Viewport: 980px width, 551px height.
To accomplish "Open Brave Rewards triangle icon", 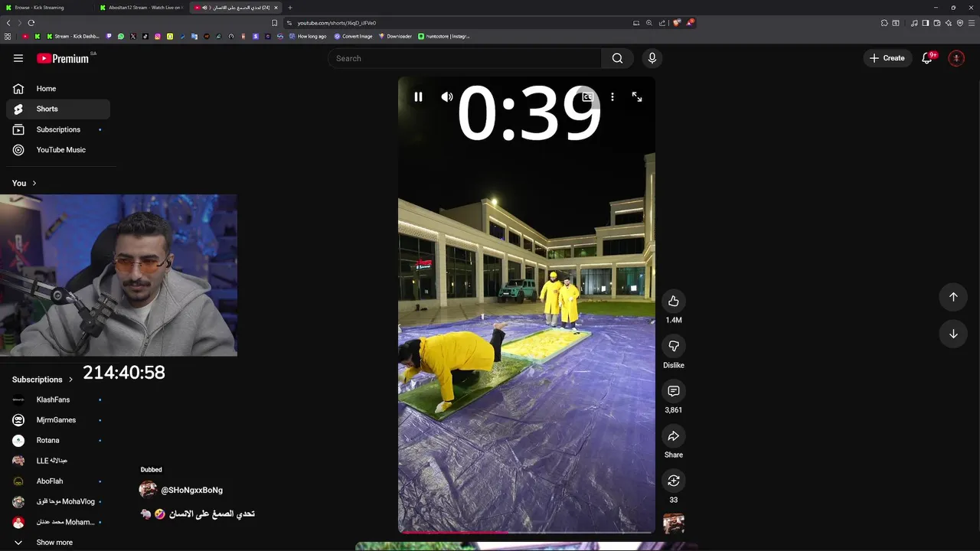I will [x=690, y=23].
